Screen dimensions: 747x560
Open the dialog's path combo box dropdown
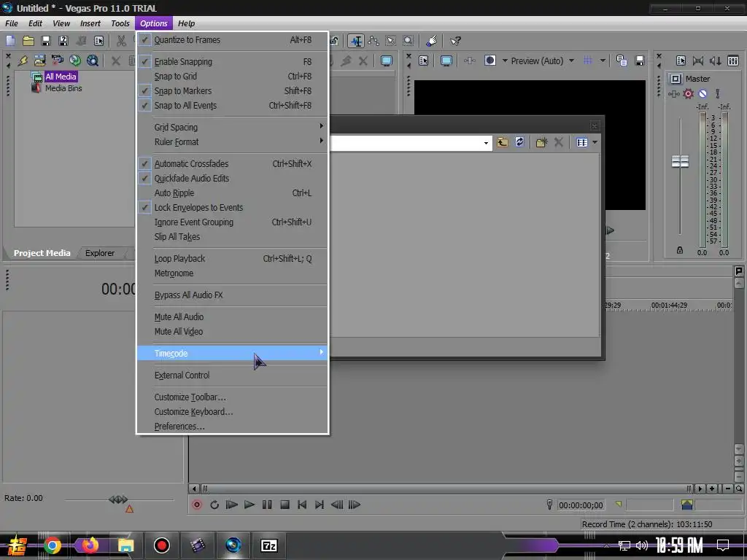pos(486,143)
